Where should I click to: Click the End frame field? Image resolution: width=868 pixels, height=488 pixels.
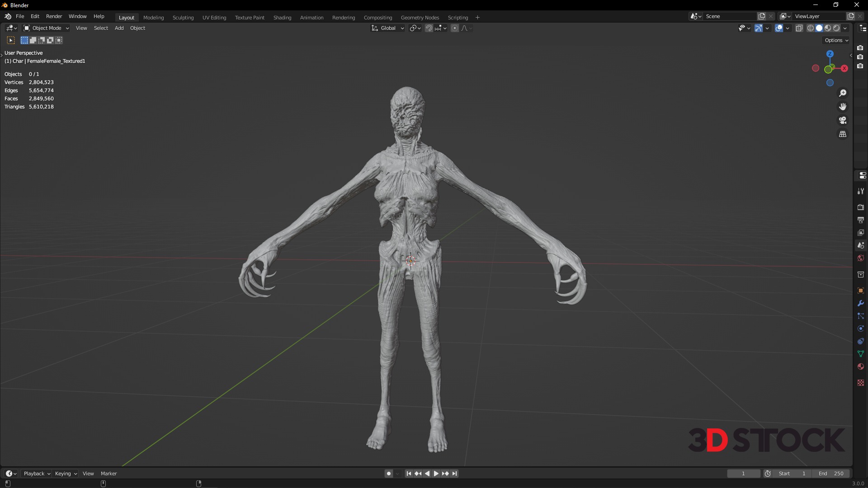(x=831, y=474)
